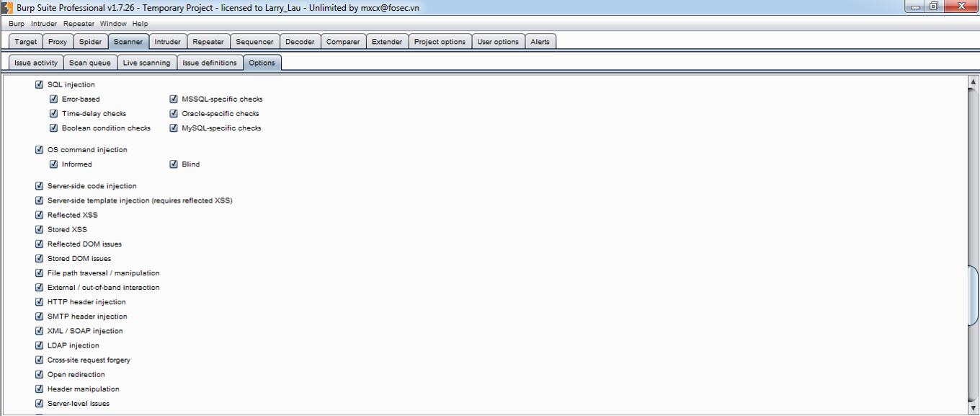
Task: Toggle Boolean condition checks checkbox
Action: point(54,128)
